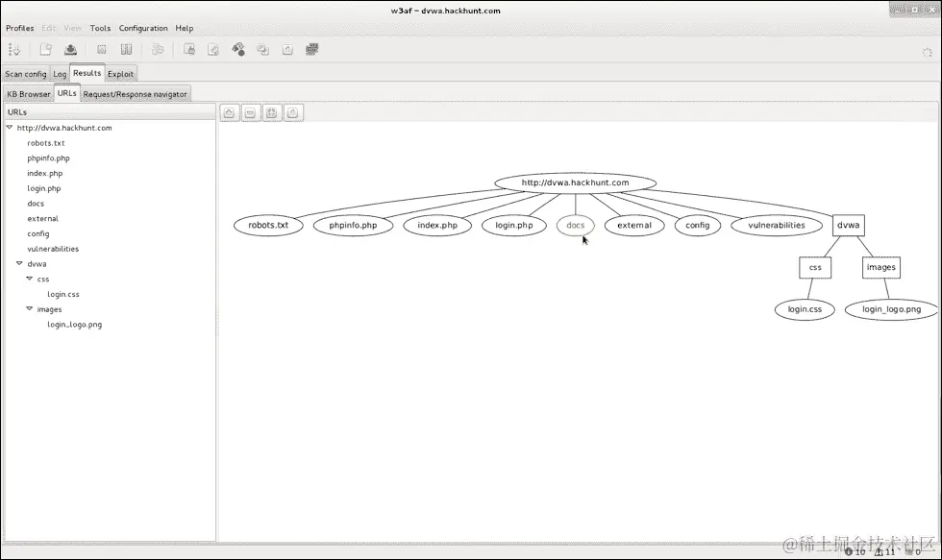Click the graph Zoom Out button
942x560 pixels.
(251, 112)
